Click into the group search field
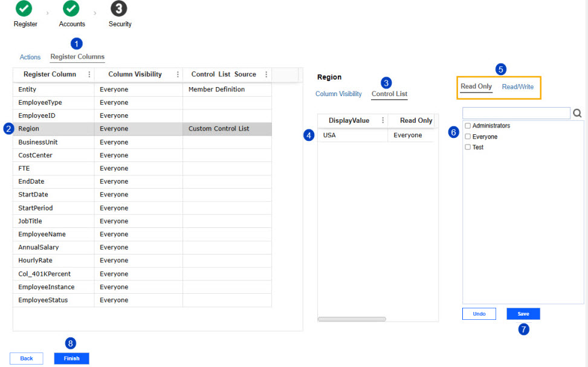588x367 pixels. (x=516, y=113)
